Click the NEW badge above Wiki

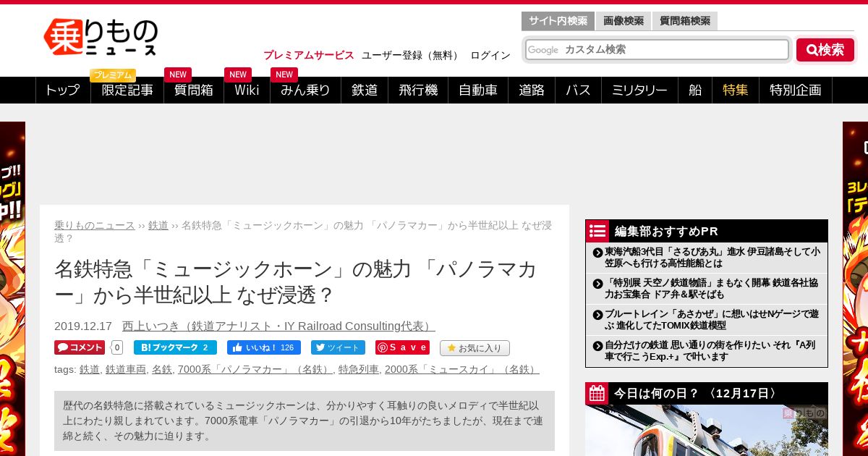point(238,75)
